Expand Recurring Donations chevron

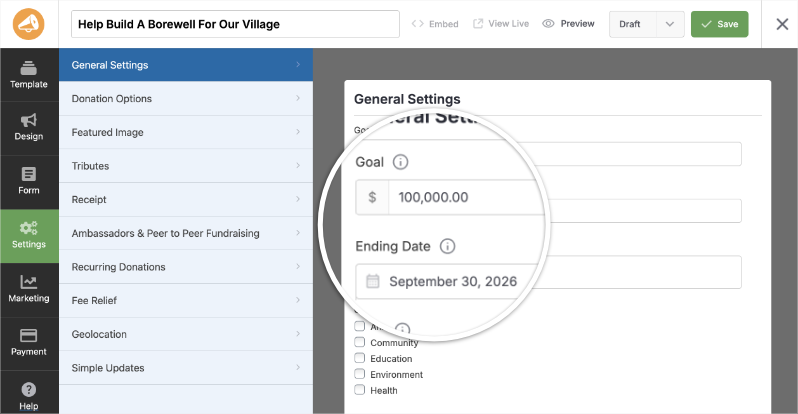[x=298, y=266]
